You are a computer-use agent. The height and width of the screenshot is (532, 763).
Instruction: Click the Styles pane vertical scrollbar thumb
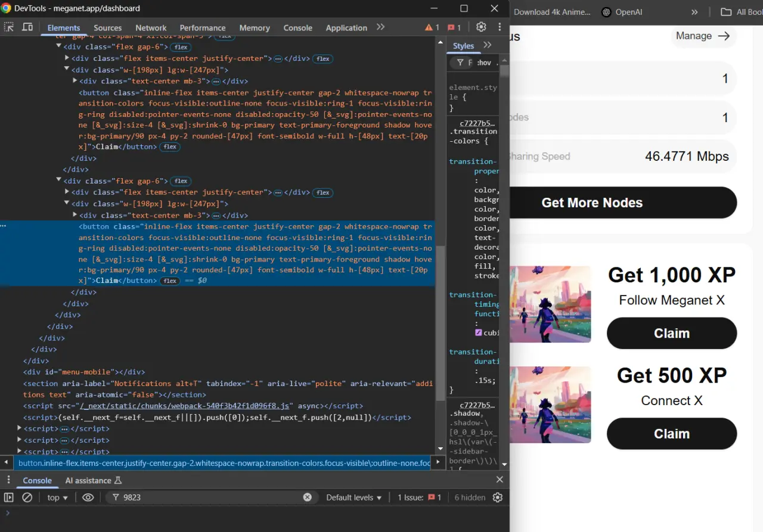(504, 71)
